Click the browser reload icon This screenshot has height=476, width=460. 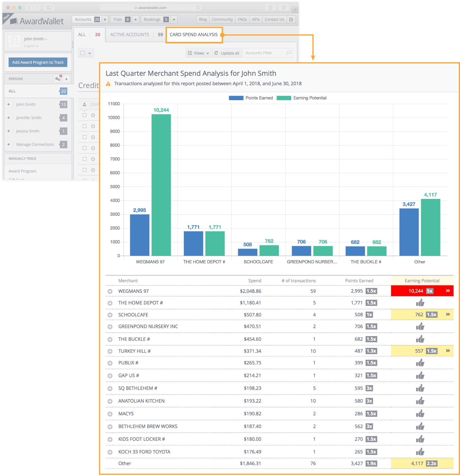(x=198, y=7)
